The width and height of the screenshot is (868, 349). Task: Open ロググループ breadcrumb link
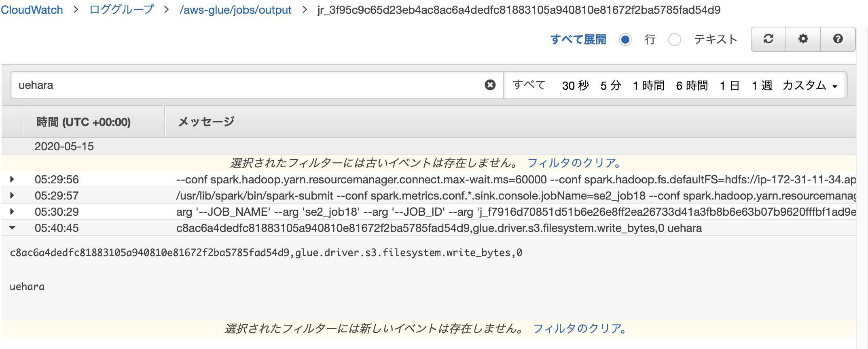tap(122, 10)
